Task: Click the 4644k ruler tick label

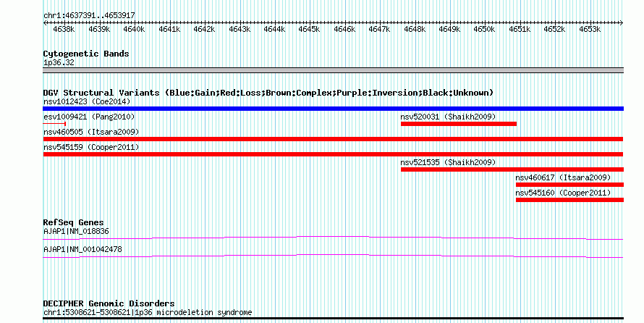Action: coord(274,30)
